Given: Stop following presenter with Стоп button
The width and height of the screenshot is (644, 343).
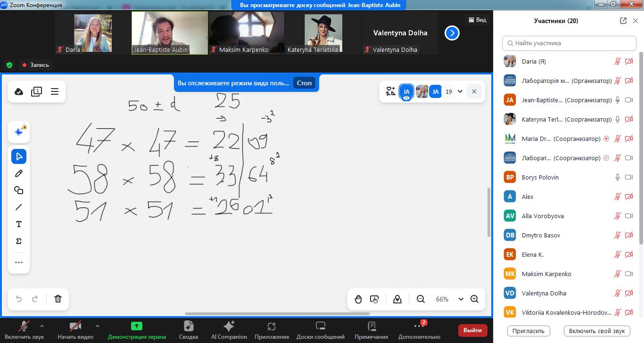Looking at the screenshot, I should pyautogui.click(x=304, y=83).
